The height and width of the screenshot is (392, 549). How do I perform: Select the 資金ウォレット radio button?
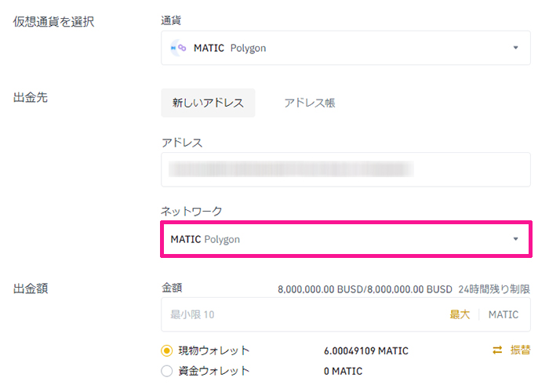tap(166, 371)
